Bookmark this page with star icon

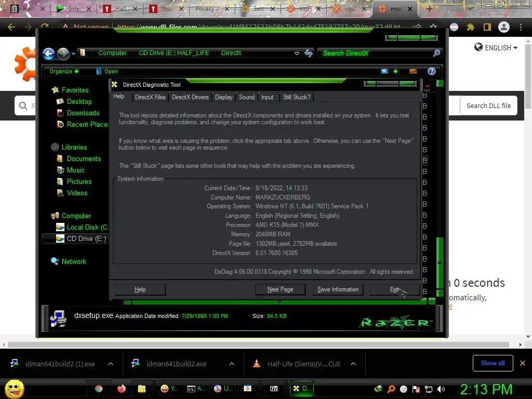pyautogui.click(x=433, y=26)
